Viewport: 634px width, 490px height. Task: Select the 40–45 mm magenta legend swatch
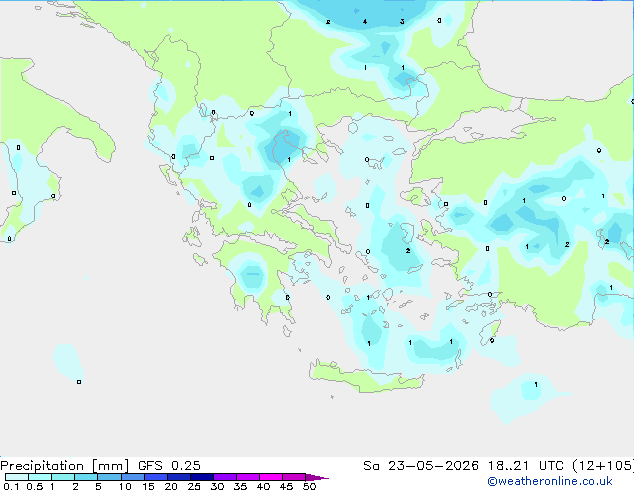[271, 477]
